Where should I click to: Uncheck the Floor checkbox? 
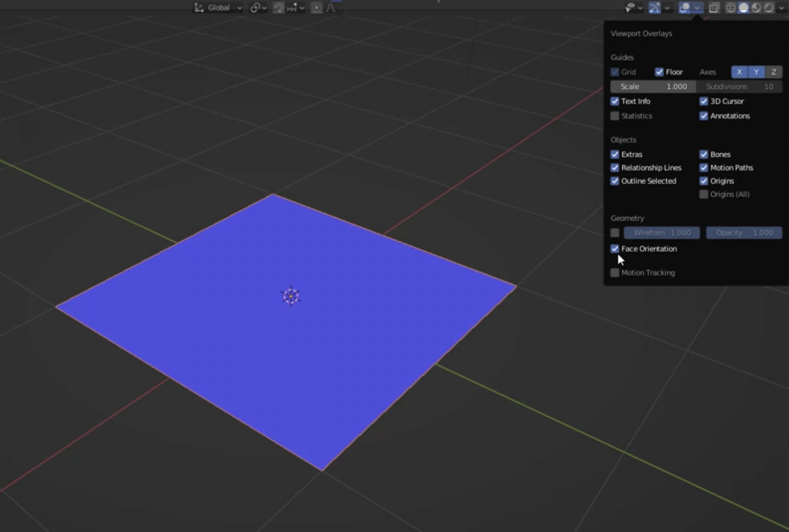[x=659, y=72]
